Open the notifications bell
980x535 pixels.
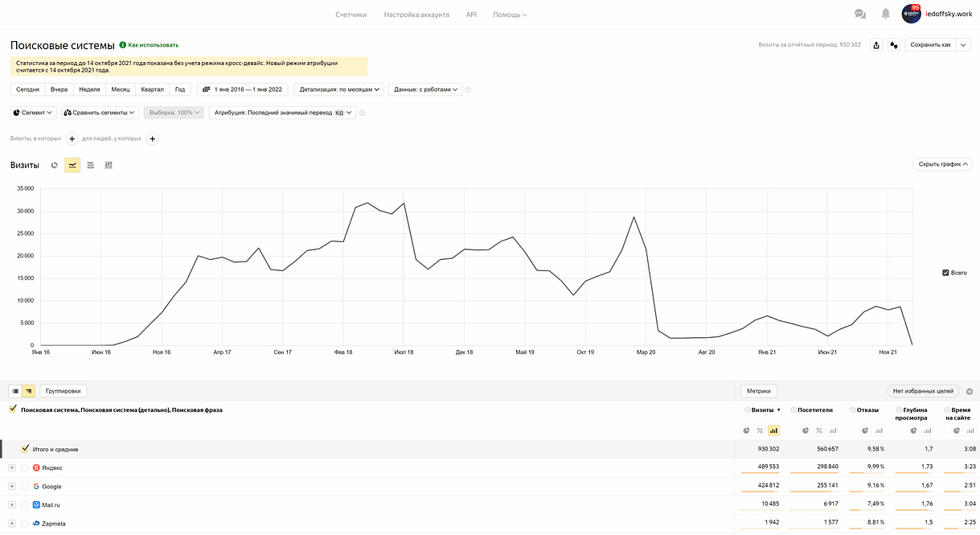[x=885, y=14]
